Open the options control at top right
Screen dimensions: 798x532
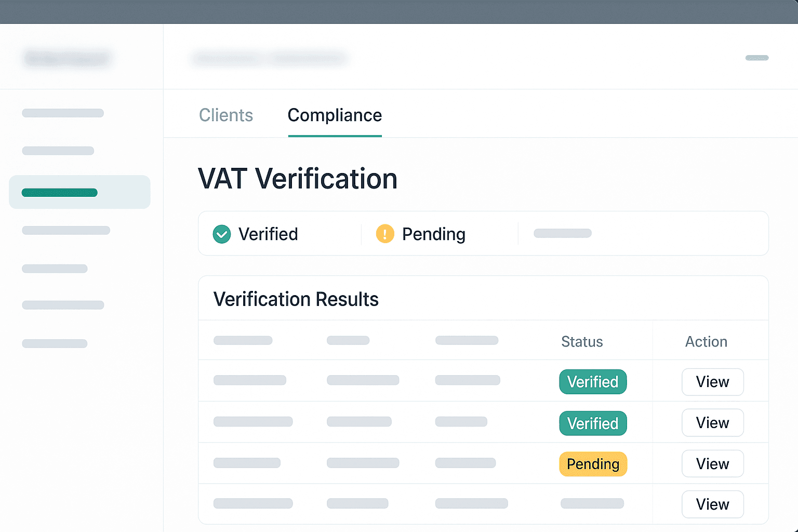[x=757, y=58]
